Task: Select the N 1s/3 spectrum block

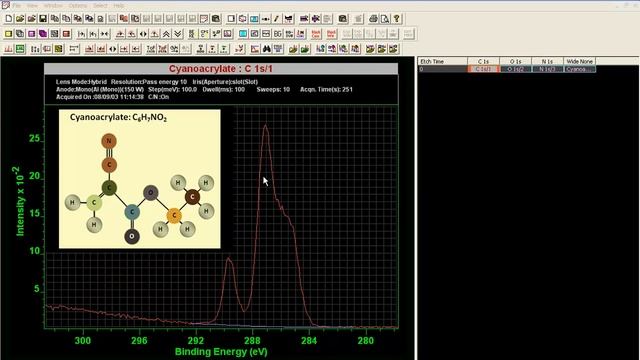Action: pos(547,69)
